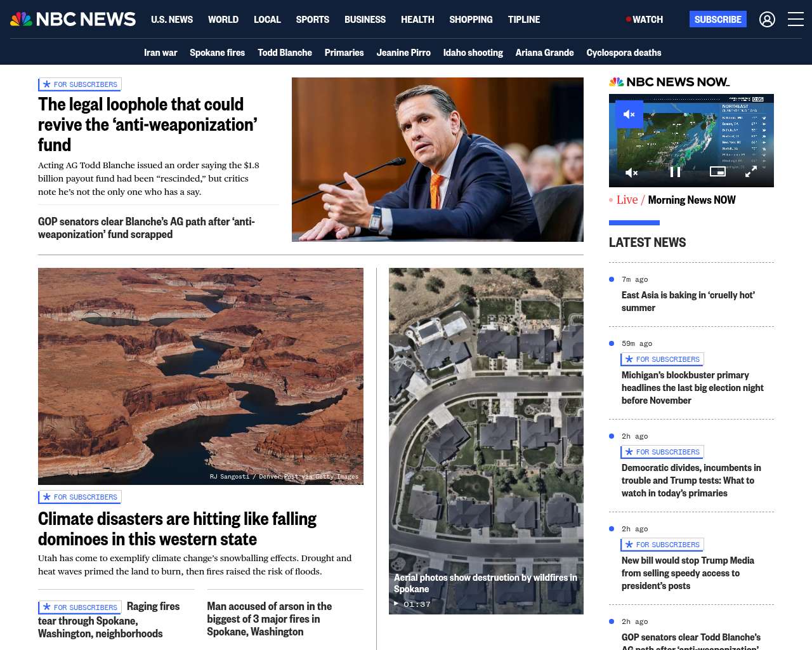Open the Iran war trending topic
The image size is (812, 650).
(x=160, y=53)
